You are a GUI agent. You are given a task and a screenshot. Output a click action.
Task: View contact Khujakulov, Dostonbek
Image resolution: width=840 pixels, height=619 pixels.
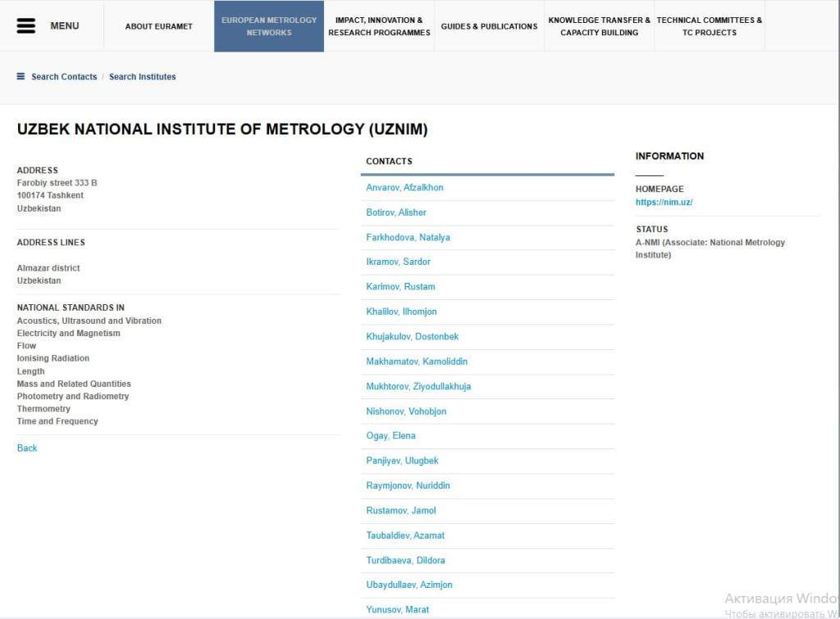(x=412, y=336)
